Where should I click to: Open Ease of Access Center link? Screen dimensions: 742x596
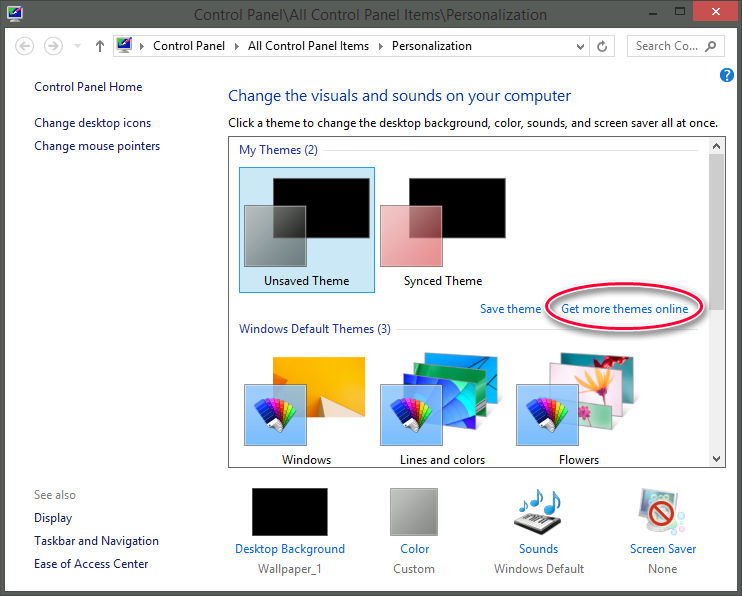coord(91,564)
